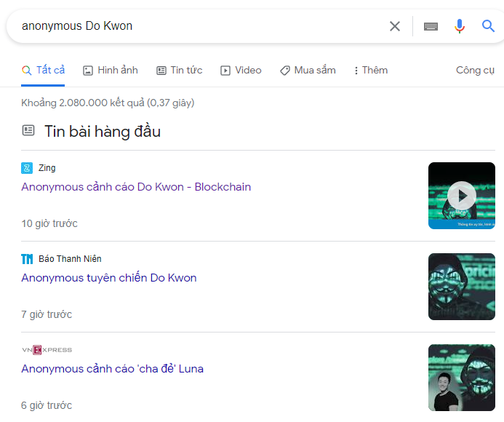Click the Zing source logo icon
This screenshot has width=504, height=422.
point(27,168)
